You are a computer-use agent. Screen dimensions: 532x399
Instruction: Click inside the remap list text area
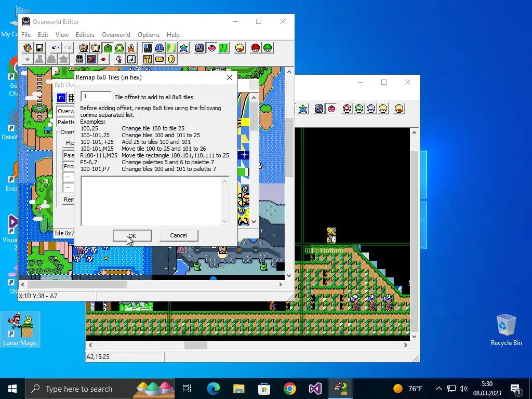tap(151, 201)
